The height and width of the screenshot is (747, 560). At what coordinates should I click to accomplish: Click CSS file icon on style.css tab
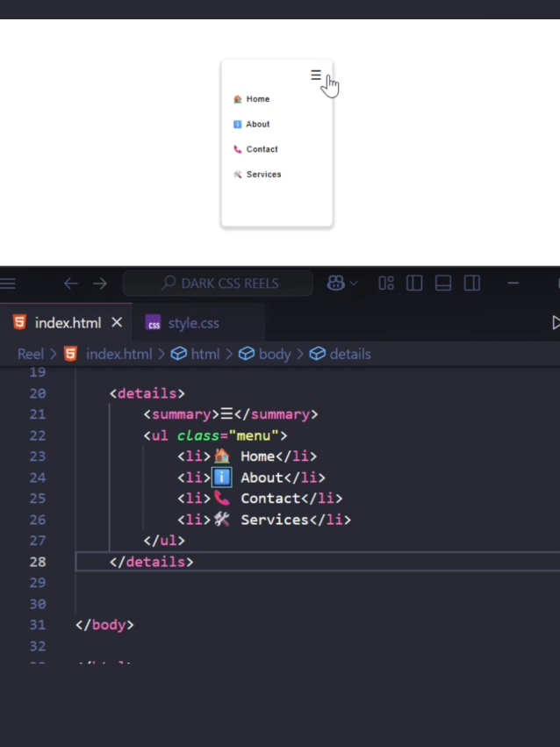[153, 323]
